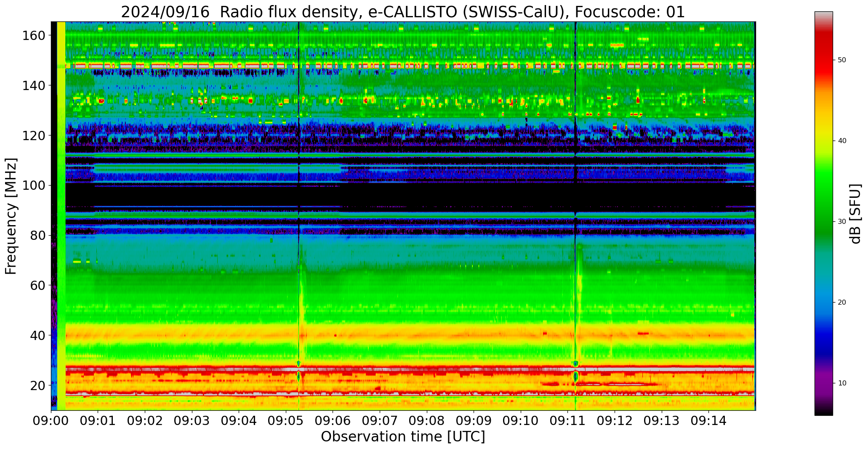Click the plot title text

click(x=403, y=12)
